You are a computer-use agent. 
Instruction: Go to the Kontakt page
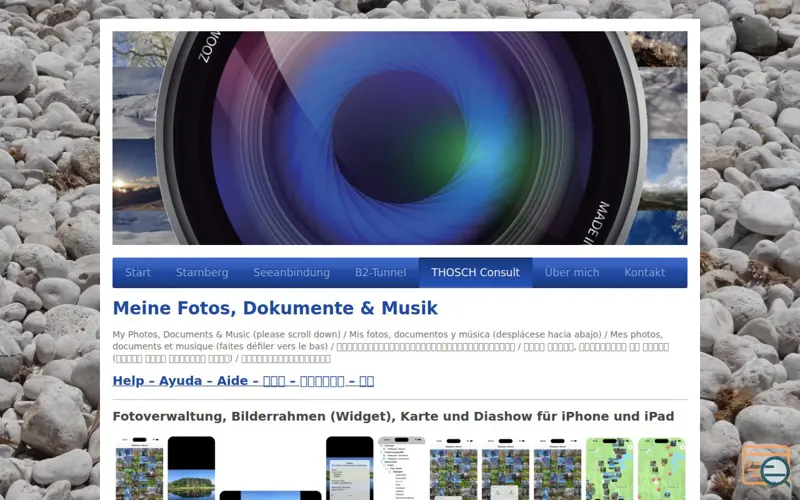(x=645, y=272)
